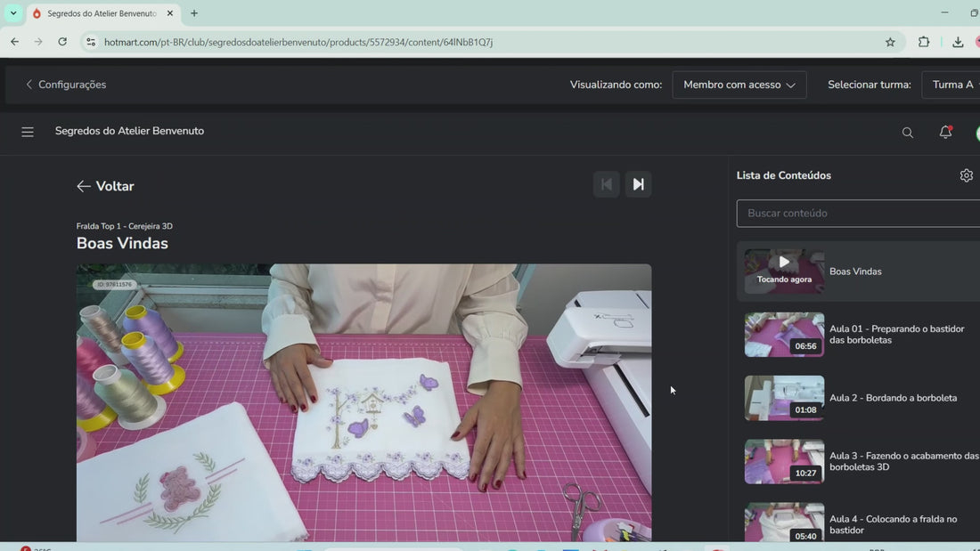Go to the previous lesson
The height and width of the screenshot is (551, 980).
point(606,184)
